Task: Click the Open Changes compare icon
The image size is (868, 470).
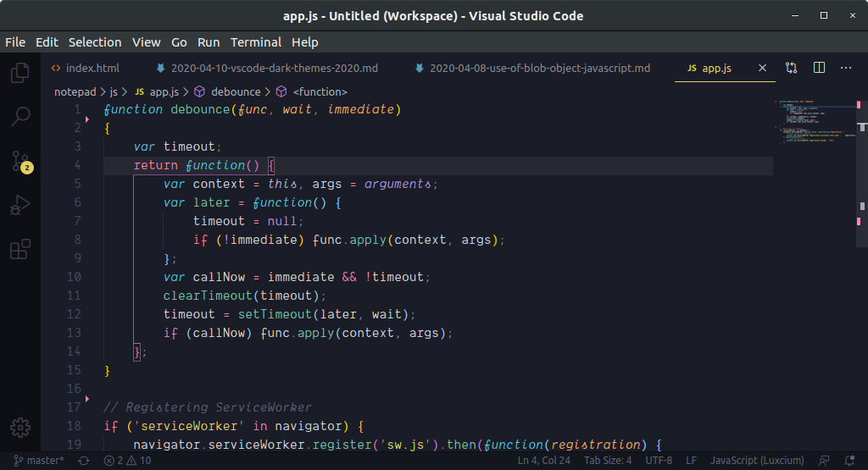Action: coord(791,68)
